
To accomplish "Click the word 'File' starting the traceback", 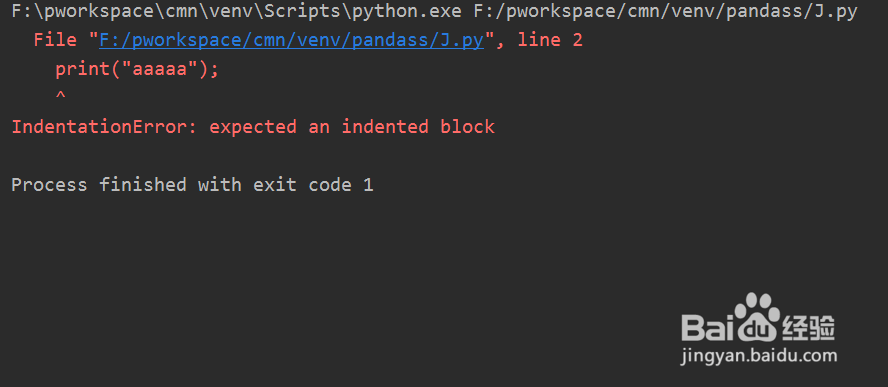I will pyautogui.click(x=55, y=40).
